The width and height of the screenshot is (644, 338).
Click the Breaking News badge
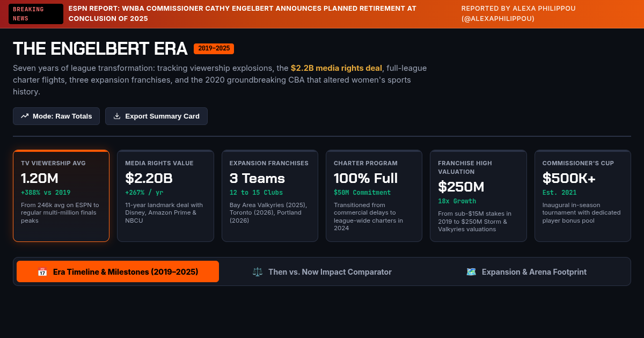(x=36, y=14)
